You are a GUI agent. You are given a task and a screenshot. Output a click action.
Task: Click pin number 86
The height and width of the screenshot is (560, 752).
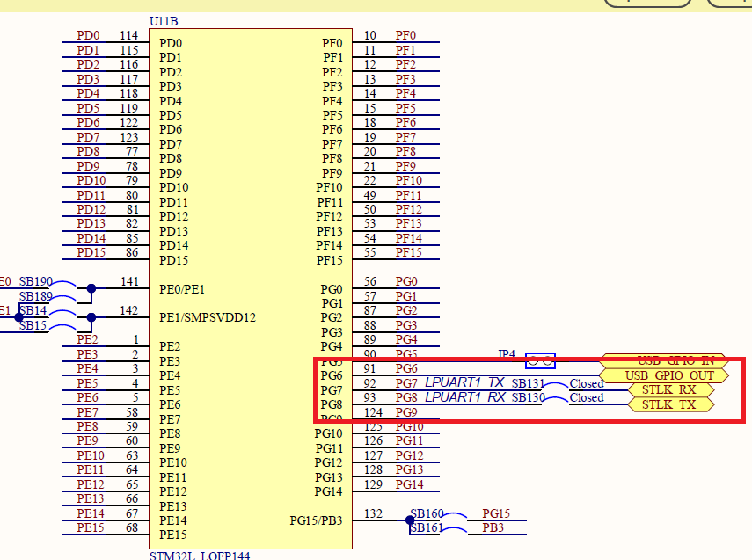[x=132, y=252]
